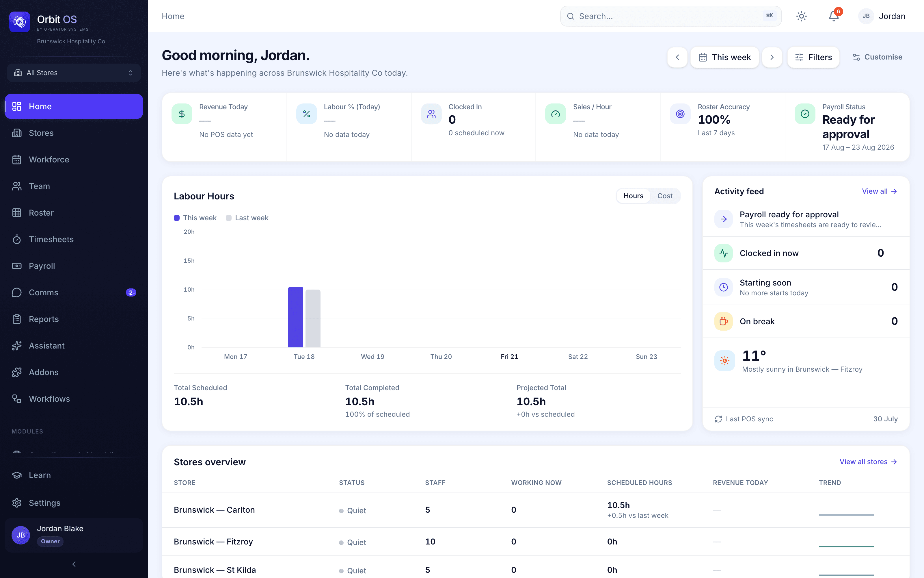Click the Last POS sync refresh icon
This screenshot has width=924, height=578.
click(718, 419)
